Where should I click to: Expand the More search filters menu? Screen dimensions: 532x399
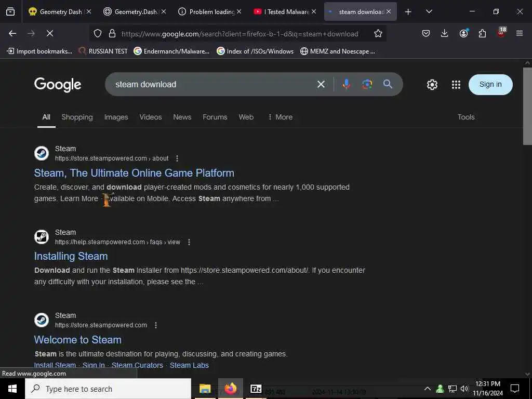click(x=280, y=117)
